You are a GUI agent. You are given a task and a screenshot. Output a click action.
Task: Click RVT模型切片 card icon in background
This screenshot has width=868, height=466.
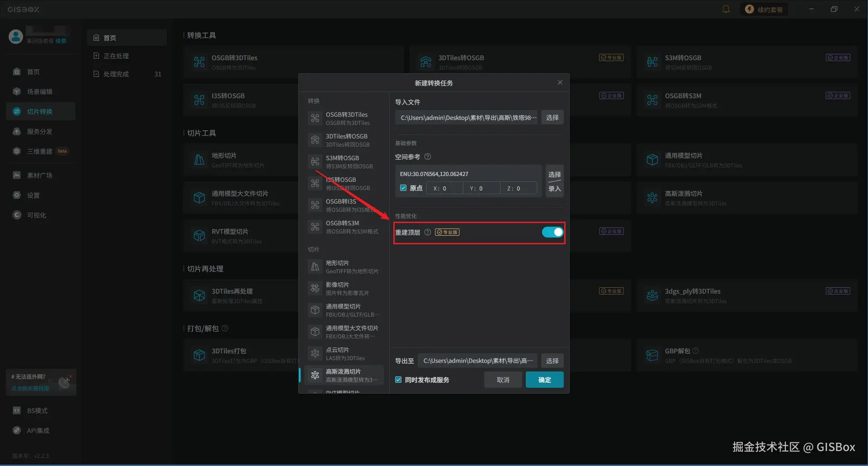199,236
